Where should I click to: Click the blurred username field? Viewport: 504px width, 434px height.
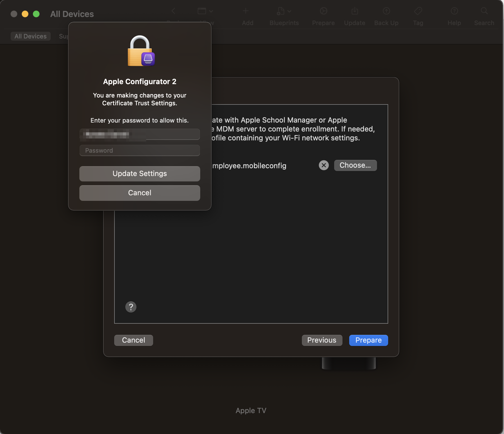[x=140, y=134]
